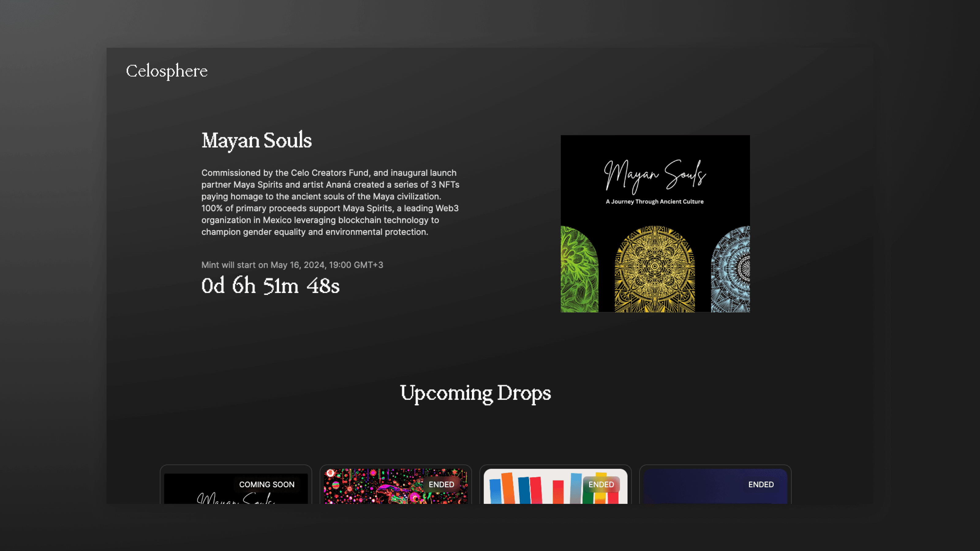Click the COMING SOON badge

(x=267, y=485)
